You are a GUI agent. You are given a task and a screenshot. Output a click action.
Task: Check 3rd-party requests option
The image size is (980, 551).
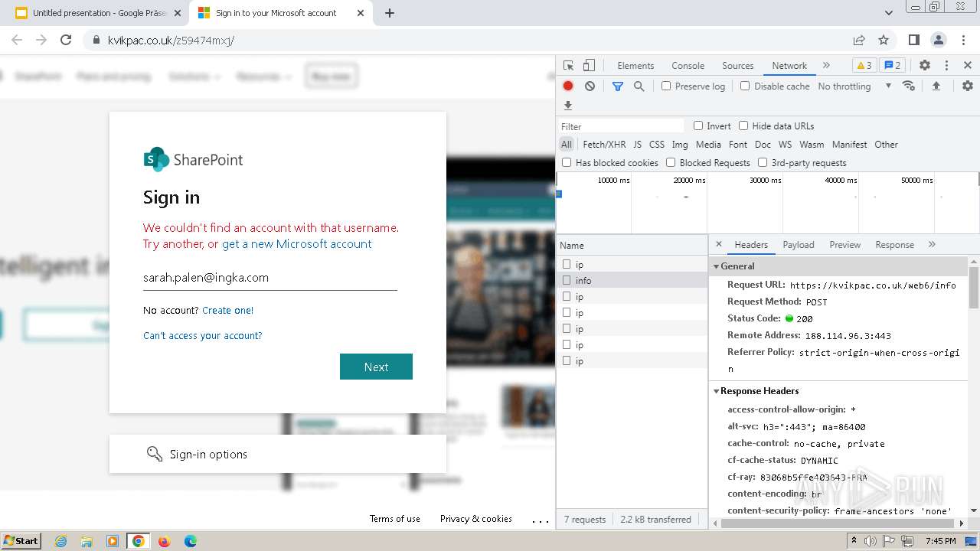pos(763,162)
